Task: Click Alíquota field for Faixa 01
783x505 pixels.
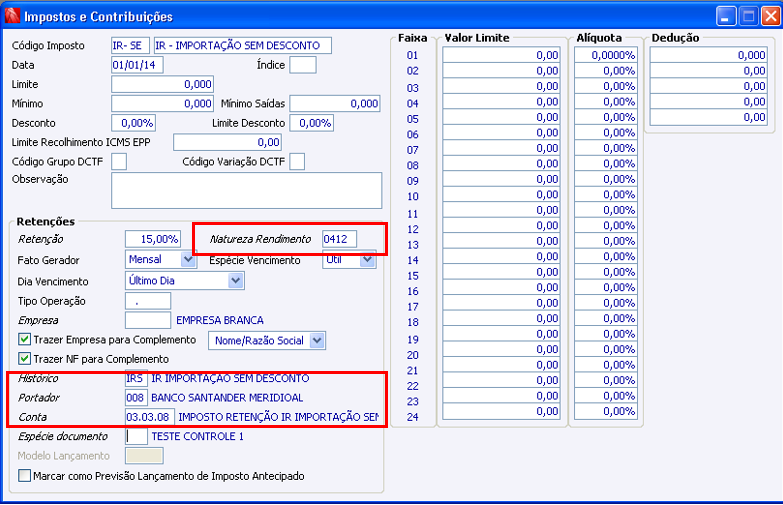Action: point(605,55)
